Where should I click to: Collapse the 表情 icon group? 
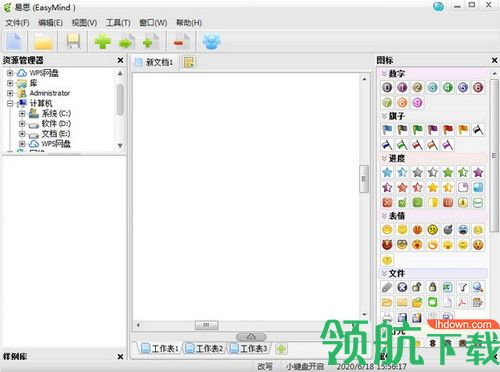(x=384, y=216)
